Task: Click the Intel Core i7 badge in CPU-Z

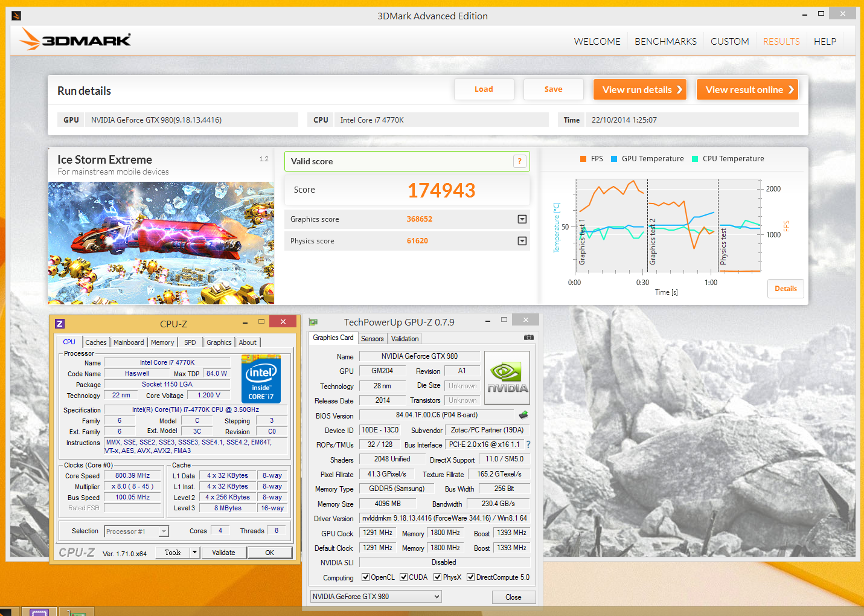Action: pos(261,379)
